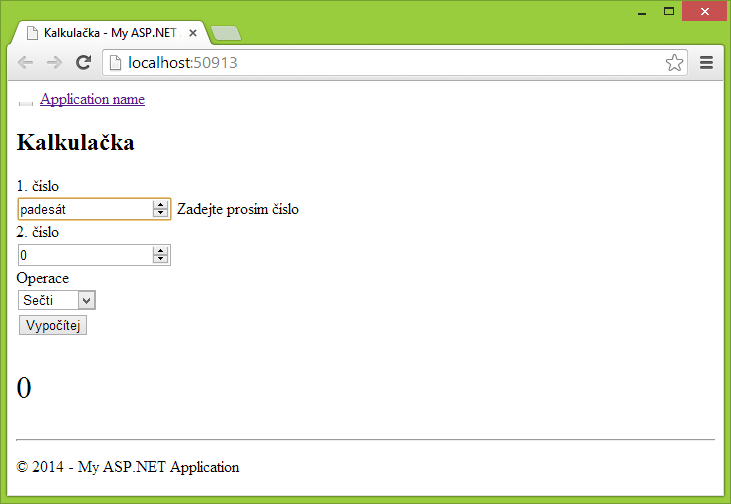731x504 pixels.
Task: Click the Zadejte prosím číslo validation message
Action: point(238,209)
